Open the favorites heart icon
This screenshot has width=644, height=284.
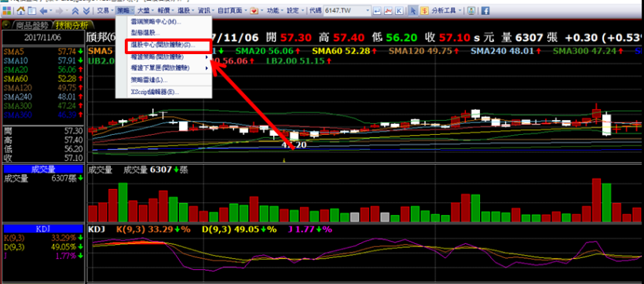254,11
